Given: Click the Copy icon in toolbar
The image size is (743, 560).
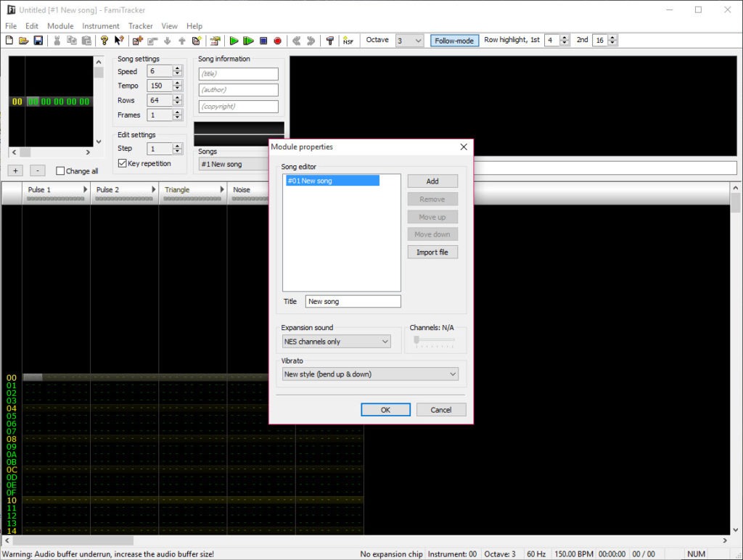Looking at the screenshot, I should tap(72, 41).
